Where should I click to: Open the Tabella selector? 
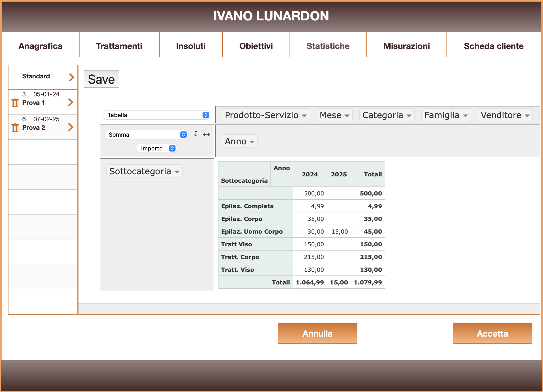click(x=157, y=115)
